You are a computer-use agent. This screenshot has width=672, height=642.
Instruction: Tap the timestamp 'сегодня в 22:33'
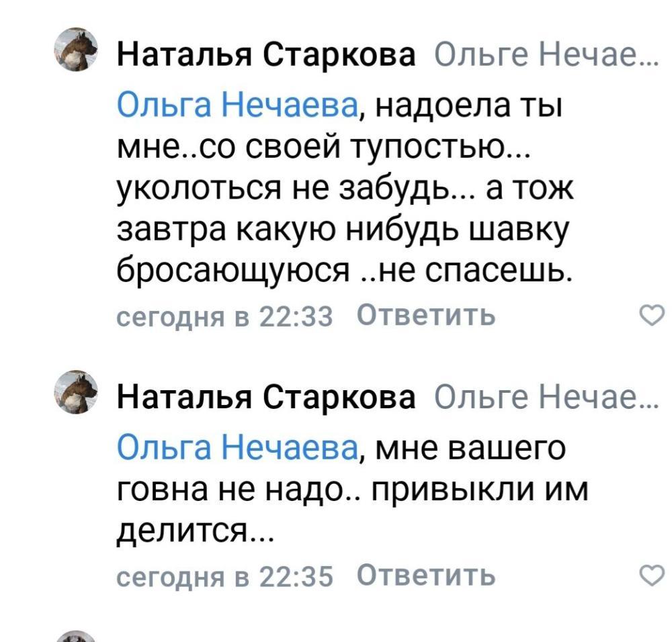(x=225, y=315)
